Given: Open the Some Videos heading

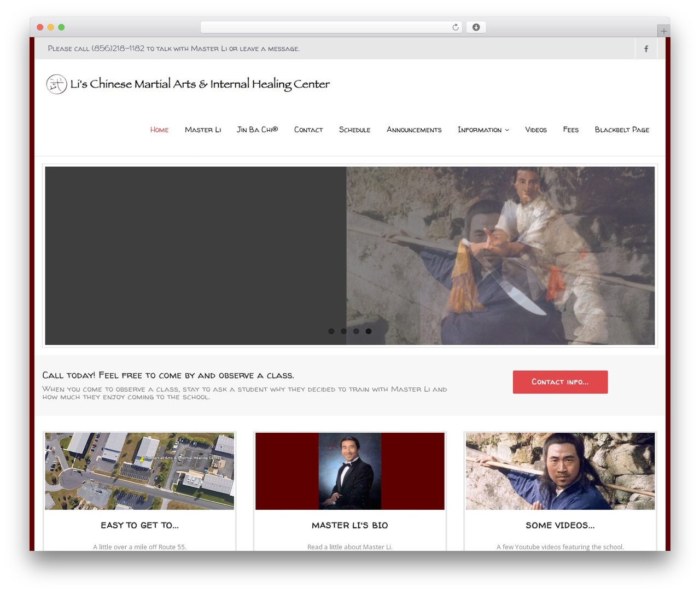Looking at the screenshot, I should 560,525.
